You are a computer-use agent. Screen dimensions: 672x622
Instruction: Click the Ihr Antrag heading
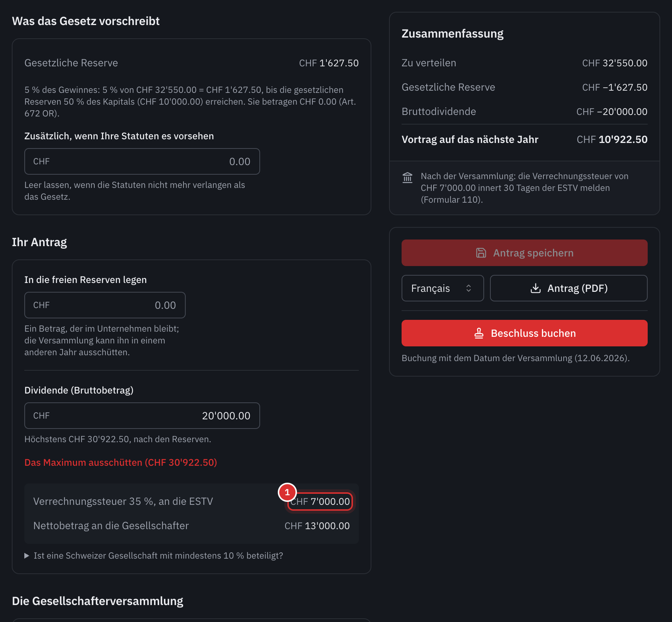pyautogui.click(x=39, y=242)
